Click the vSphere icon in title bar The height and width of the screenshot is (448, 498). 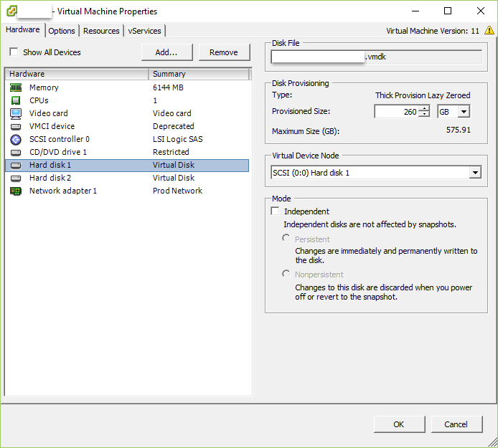(x=11, y=11)
